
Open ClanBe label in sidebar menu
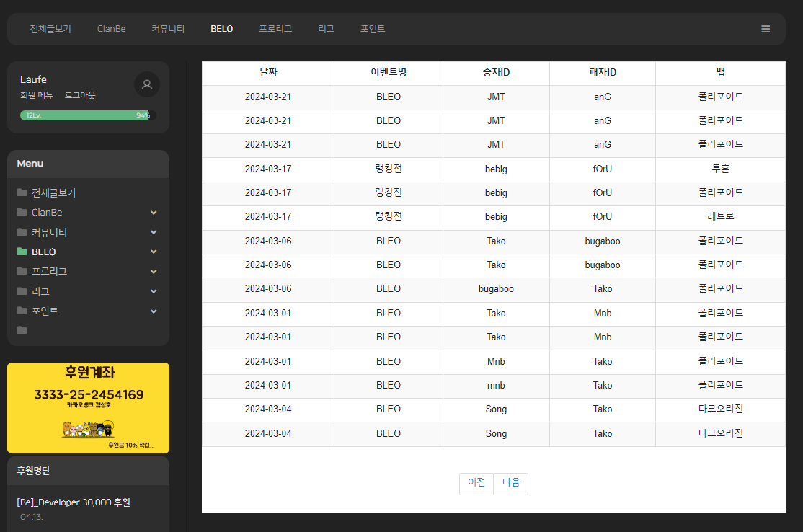[x=47, y=212]
